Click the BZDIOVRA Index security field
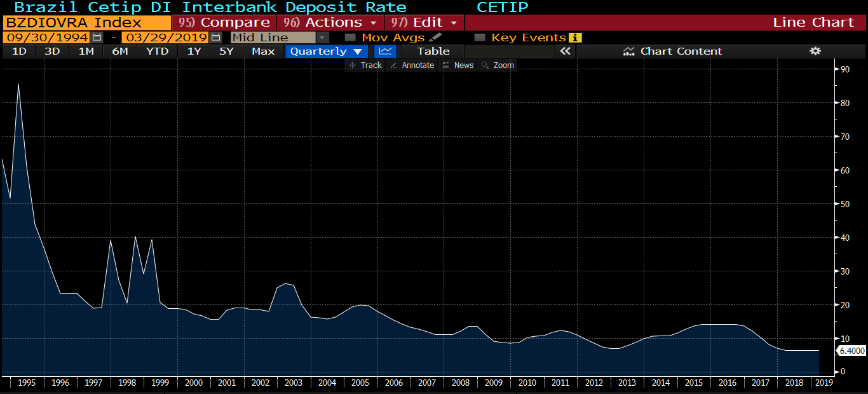The width and height of the screenshot is (868, 394). (x=86, y=22)
